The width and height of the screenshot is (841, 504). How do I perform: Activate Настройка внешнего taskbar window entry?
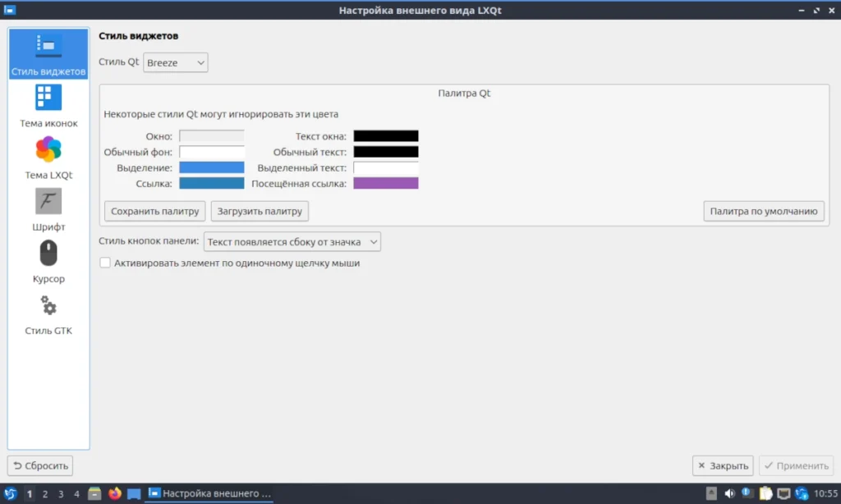click(209, 493)
